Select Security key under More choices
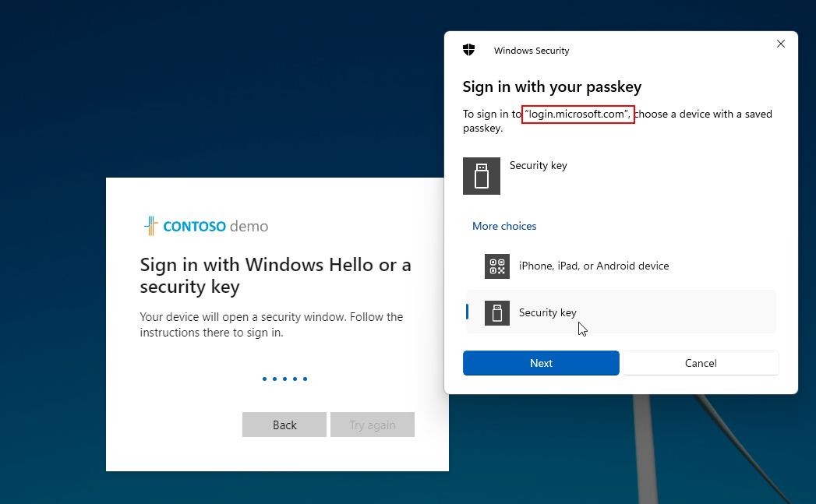The height and width of the screenshot is (504, 816). pyautogui.click(x=620, y=312)
